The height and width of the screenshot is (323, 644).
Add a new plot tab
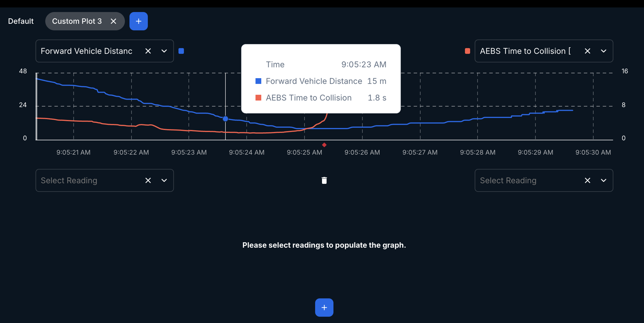(x=139, y=21)
